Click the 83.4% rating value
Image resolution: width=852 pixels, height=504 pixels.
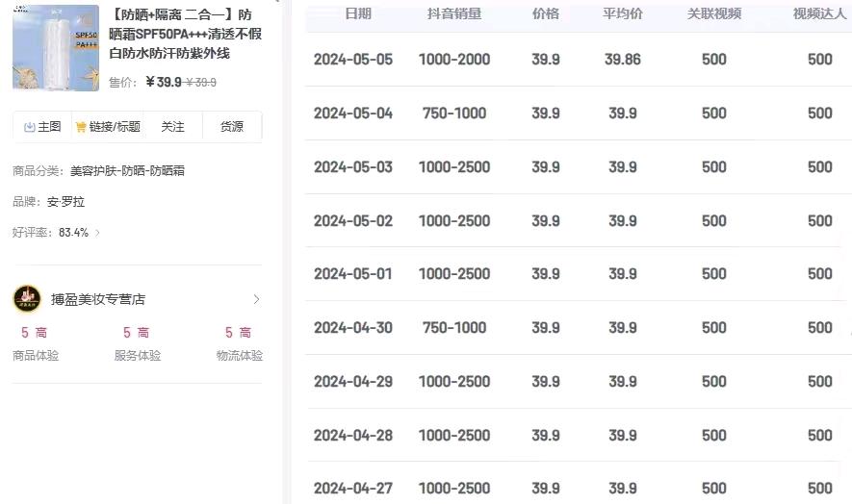73,233
